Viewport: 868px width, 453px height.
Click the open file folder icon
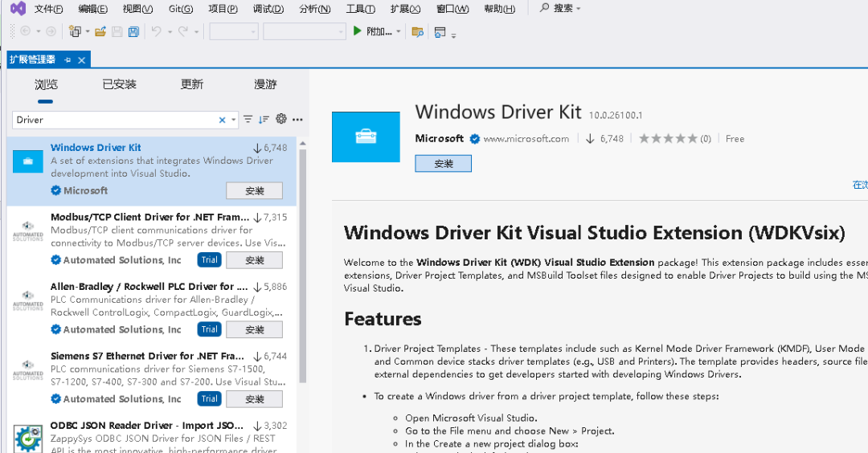[x=100, y=31]
